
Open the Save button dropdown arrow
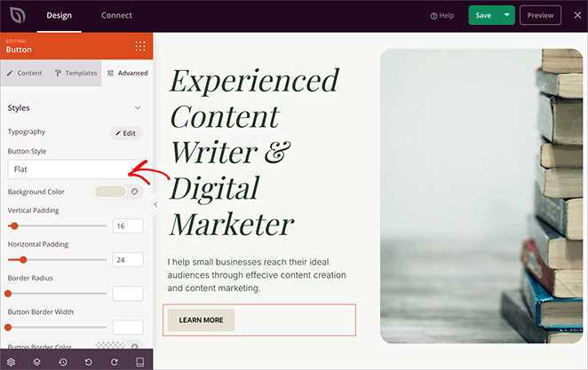[506, 15]
